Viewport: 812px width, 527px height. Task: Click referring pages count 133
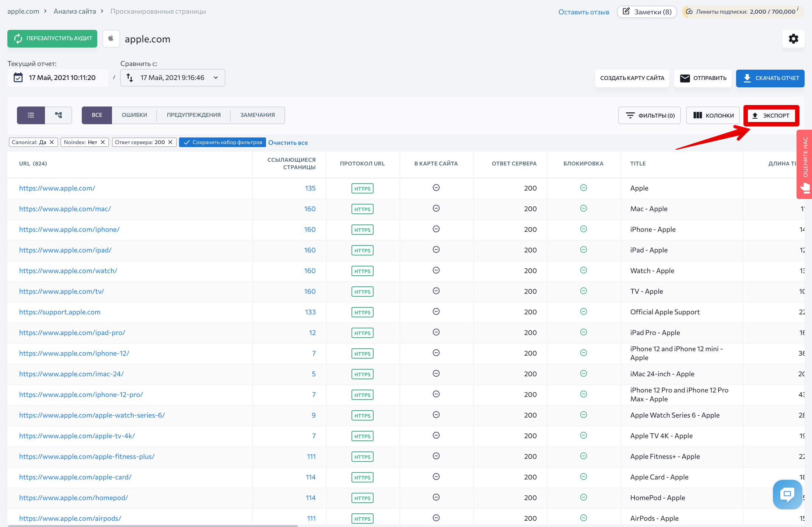(x=310, y=312)
